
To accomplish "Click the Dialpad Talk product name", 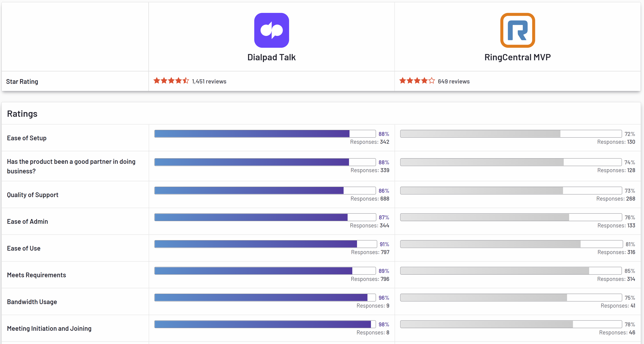I will 271,57.
